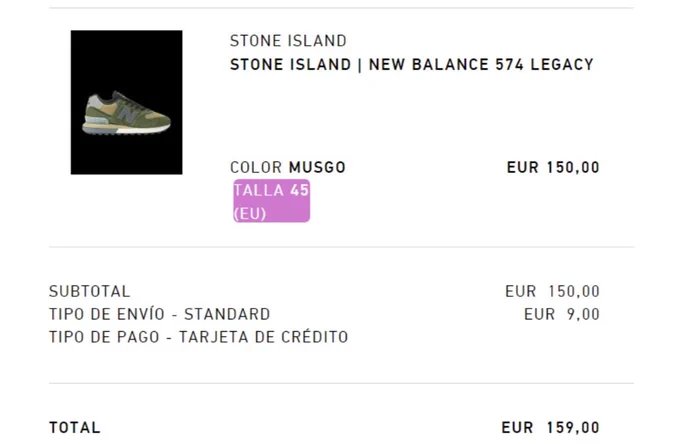Click the total amount EUR 159,00
This screenshot has height=444, width=680.
550,428
